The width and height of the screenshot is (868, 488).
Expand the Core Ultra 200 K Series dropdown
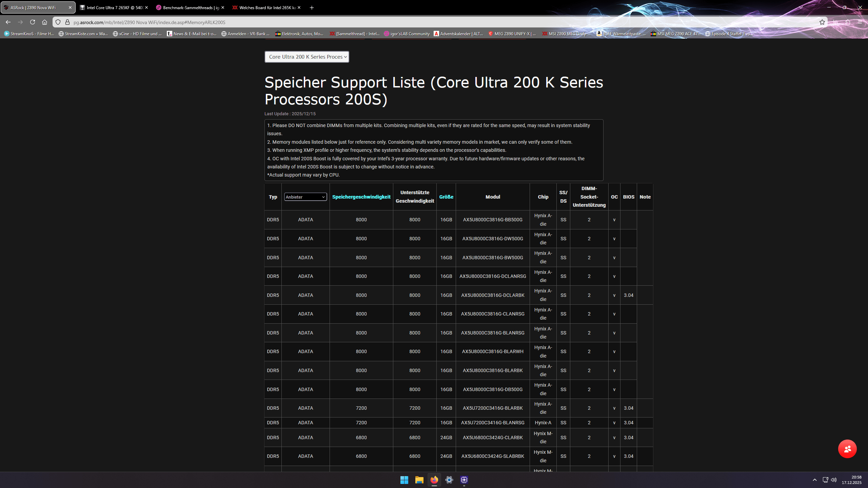tap(307, 57)
